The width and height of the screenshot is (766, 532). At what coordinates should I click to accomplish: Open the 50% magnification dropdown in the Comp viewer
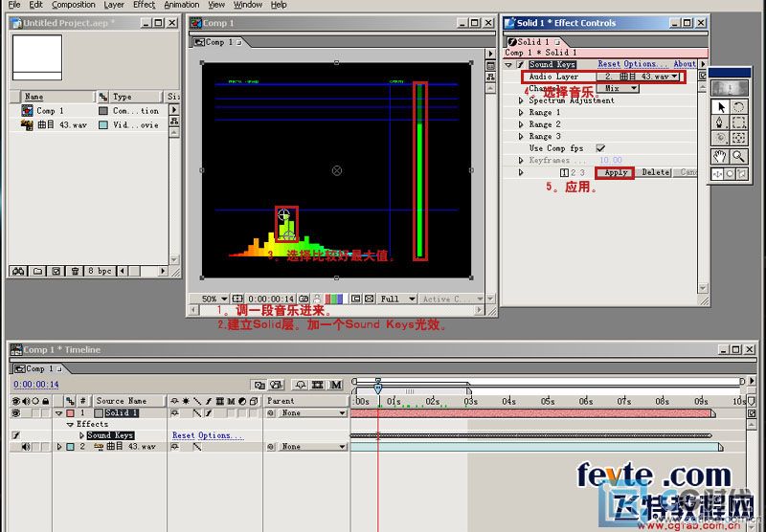point(209,299)
